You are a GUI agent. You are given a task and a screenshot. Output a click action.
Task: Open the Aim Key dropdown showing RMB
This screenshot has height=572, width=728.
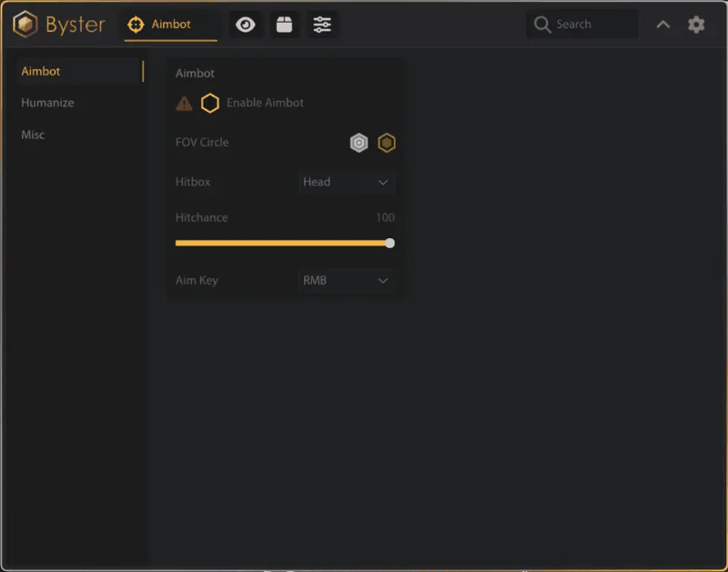(346, 281)
